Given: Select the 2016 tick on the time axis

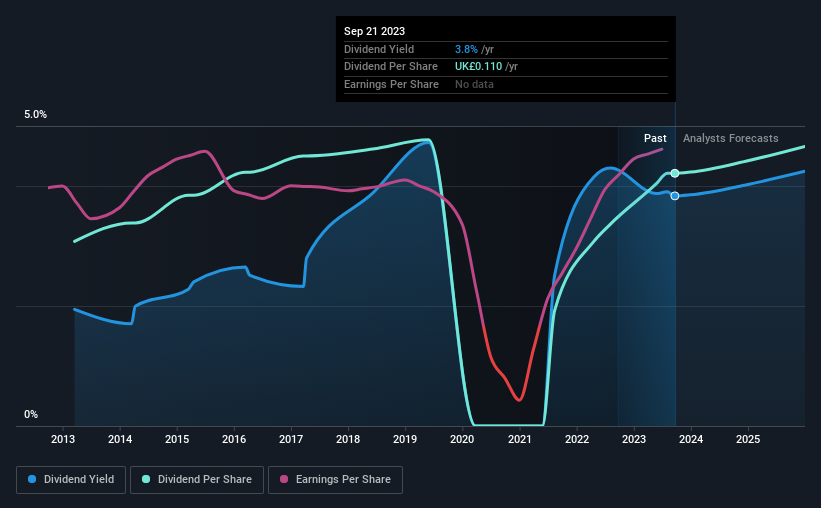Looking at the screenshot, I should click(x=234, y=439).
